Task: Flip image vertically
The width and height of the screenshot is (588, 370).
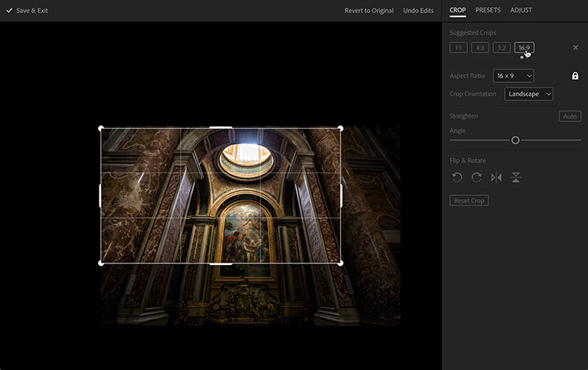Action: tap(516, 177)
